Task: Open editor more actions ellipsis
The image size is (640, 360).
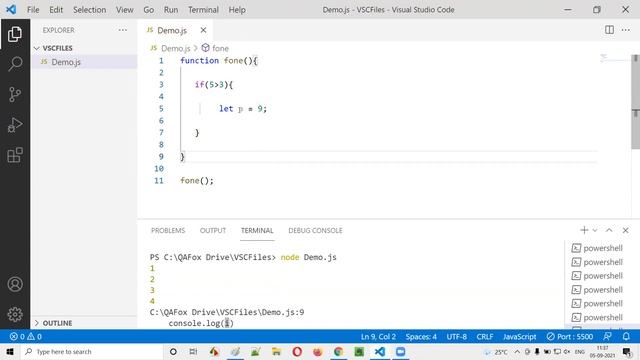Action: (626, 30)
